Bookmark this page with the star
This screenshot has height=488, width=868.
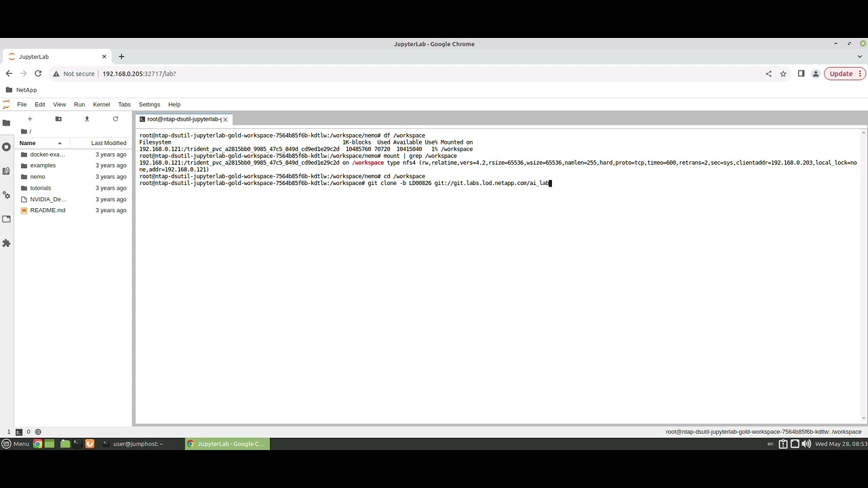783,73
